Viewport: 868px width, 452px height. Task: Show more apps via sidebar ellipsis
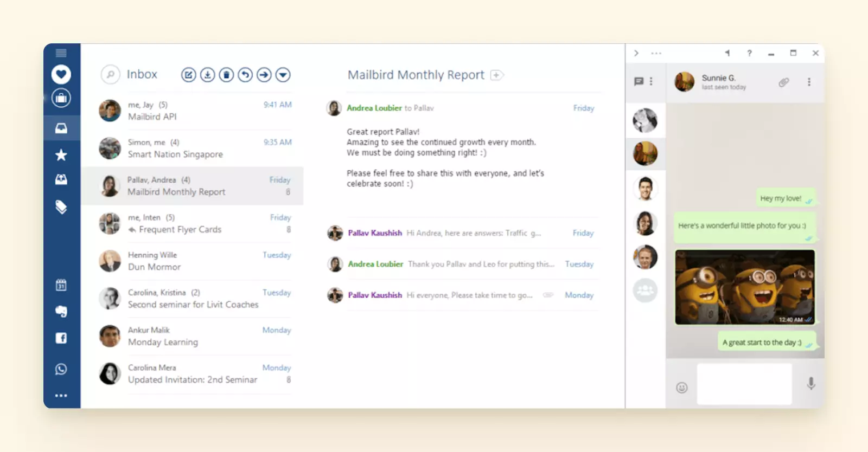(x=61, y=396)
